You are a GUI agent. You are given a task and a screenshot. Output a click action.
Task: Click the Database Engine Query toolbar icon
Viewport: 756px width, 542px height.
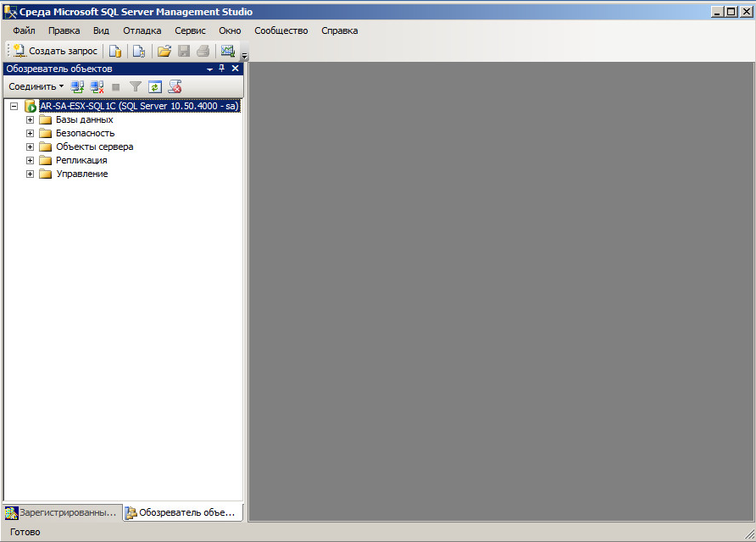click(115, 51)
